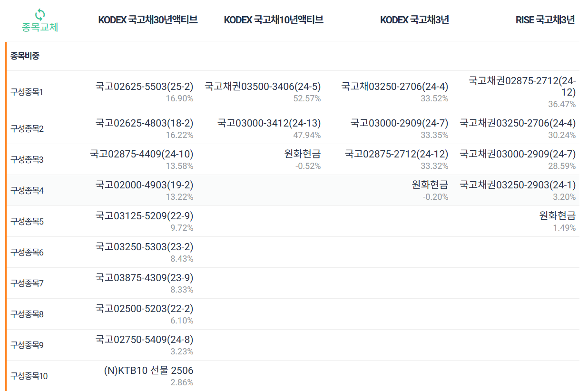Click the 구성종목5 row label
Viewport: 588px width, 391px height.
coord(26,221)
